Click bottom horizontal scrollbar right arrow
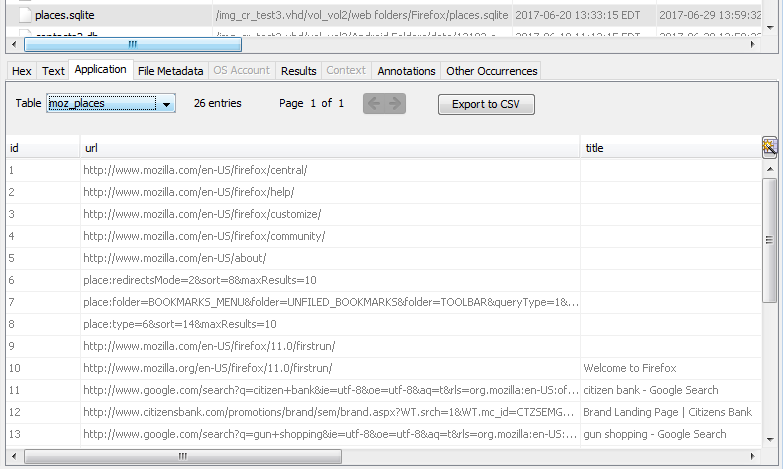 pos(755,457)
